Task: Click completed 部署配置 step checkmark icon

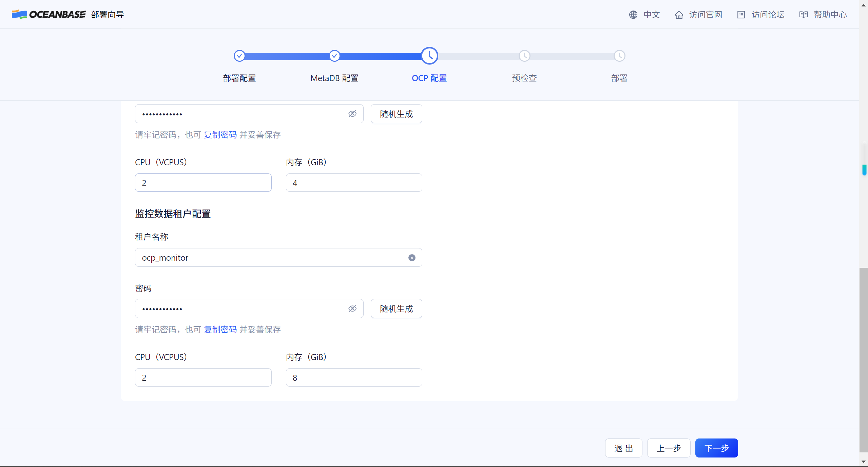Action: point(239,56)
